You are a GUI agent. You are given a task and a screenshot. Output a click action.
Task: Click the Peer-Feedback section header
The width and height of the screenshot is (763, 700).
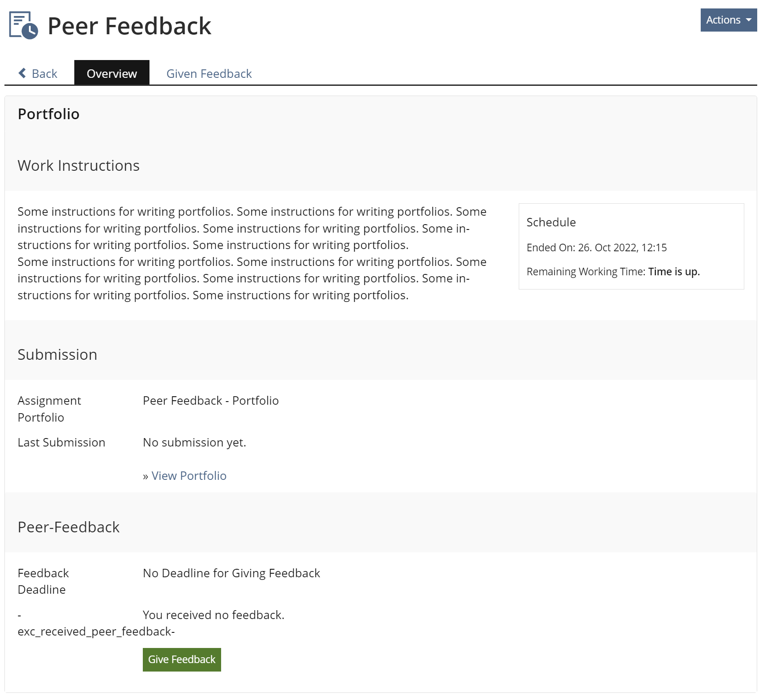69,527
